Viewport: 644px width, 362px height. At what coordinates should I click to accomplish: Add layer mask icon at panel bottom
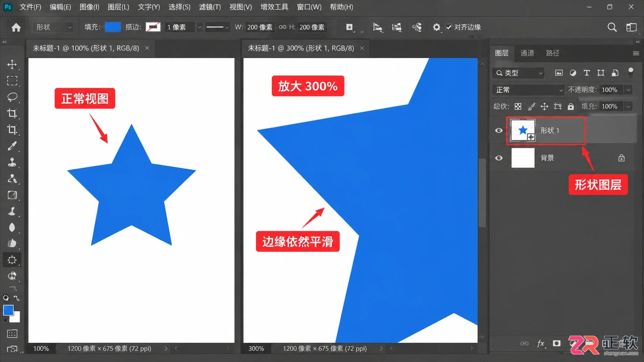coord(556,343)
